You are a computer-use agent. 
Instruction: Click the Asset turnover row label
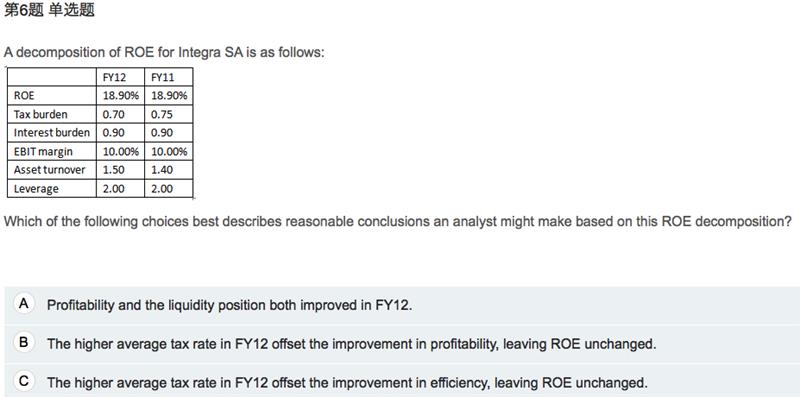point(49,170)
